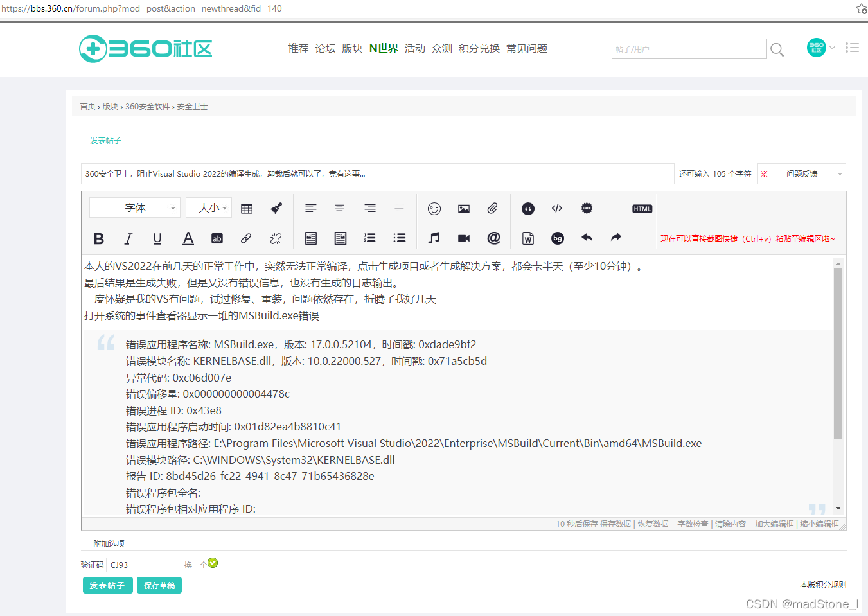868x616 pixels.
Task: Go to the 推荐 nav item
Action: point(298,48)
